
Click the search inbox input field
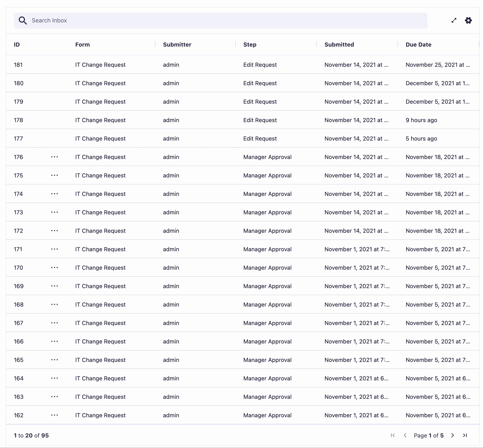click(220, 20)
